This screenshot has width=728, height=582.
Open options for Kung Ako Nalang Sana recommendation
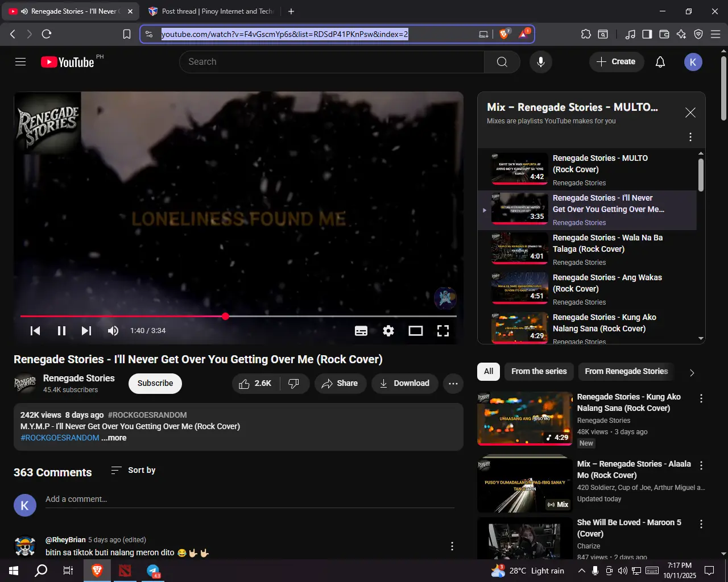pos(701,399)
